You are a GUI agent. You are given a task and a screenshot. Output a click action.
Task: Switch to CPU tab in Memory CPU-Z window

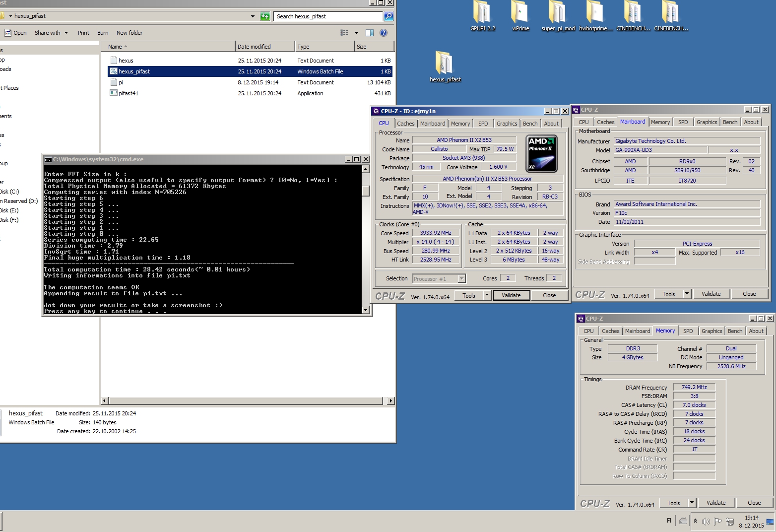click(588, 331)
